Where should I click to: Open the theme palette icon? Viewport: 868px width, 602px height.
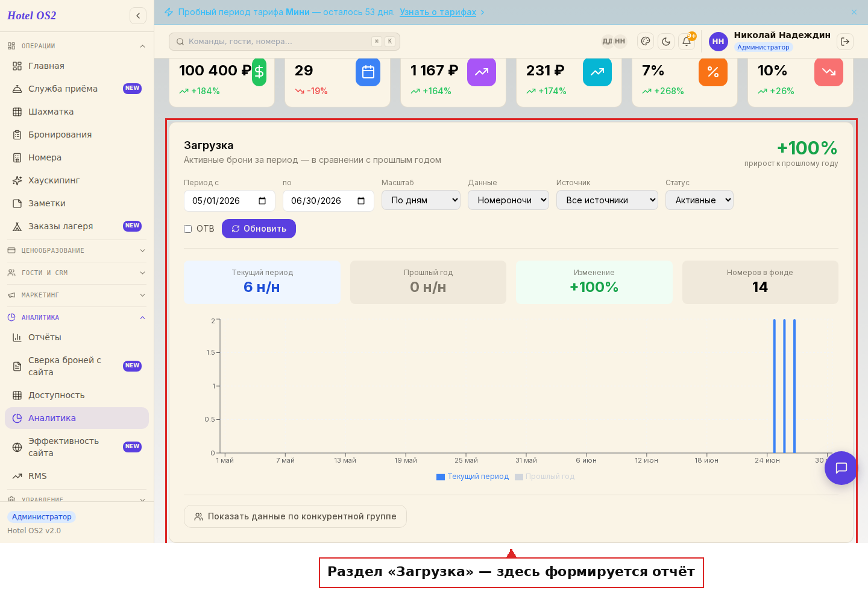click(646, 41)
